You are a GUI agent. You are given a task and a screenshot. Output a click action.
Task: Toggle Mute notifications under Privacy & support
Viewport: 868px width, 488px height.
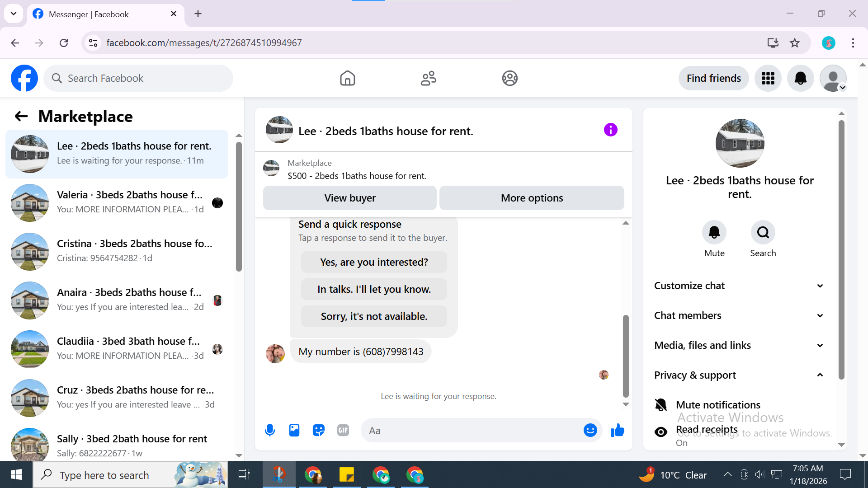718,405
